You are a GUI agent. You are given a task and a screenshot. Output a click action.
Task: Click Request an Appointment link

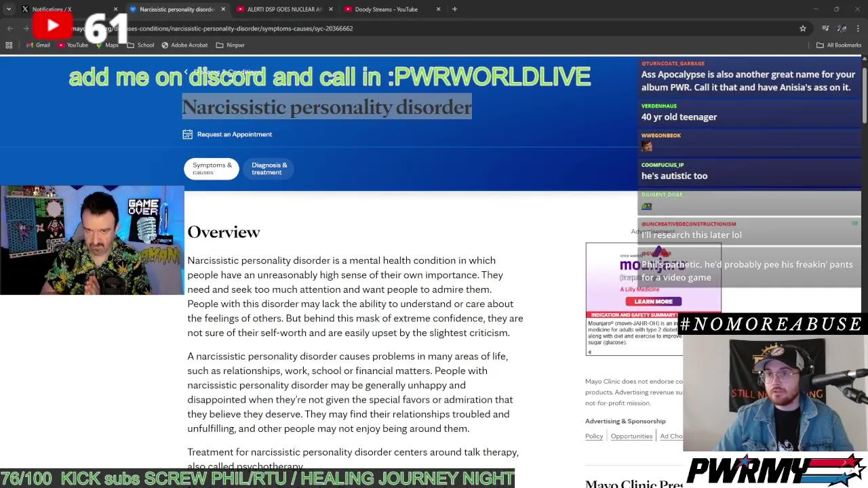coord(234,134)
